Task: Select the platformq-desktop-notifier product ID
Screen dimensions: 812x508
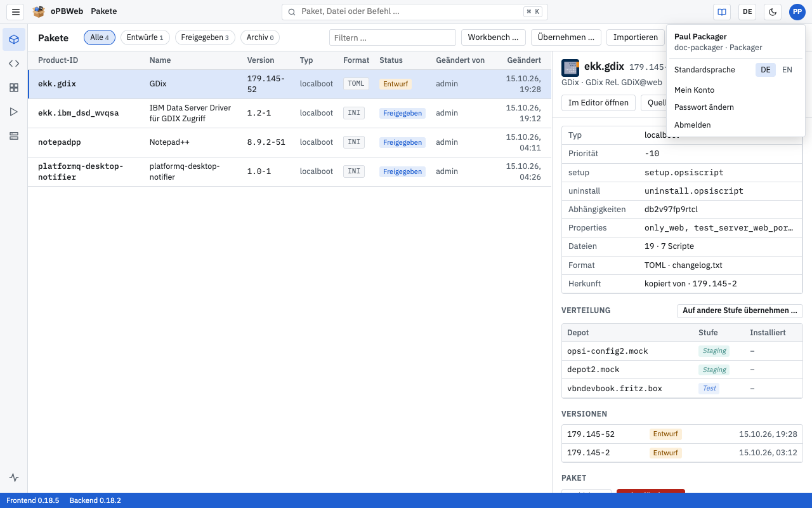Action: coord(81,171)
